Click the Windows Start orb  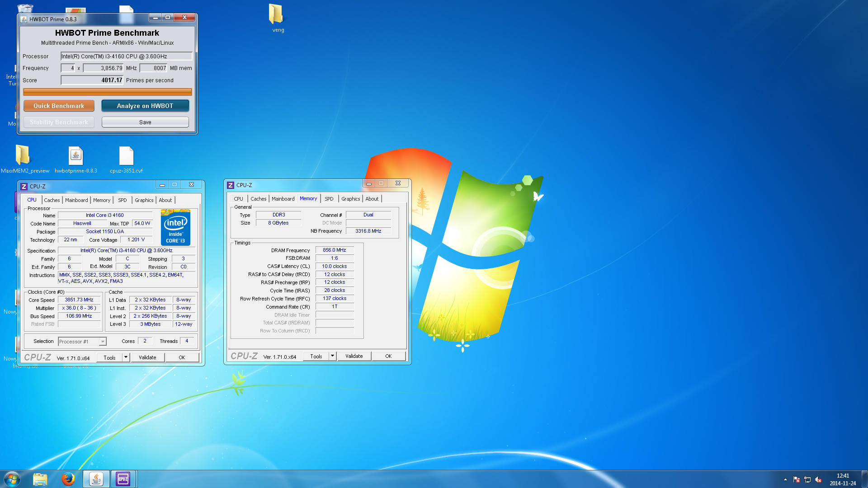coord(12,479)
